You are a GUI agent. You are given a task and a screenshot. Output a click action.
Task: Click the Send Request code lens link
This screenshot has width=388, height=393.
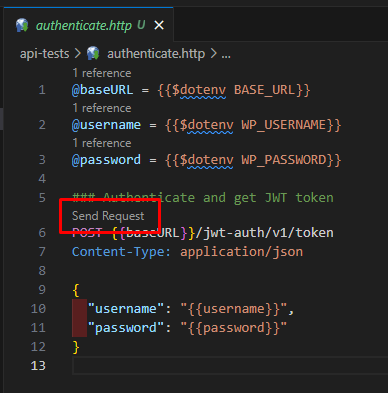click(108, 216)
